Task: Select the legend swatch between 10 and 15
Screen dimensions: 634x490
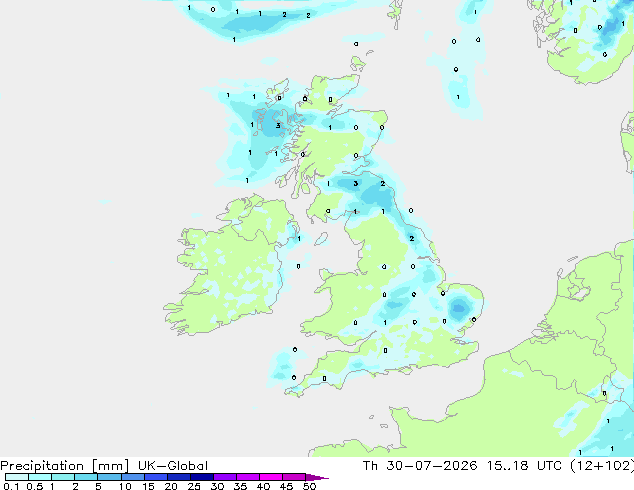Action: (x=132, y=477)
